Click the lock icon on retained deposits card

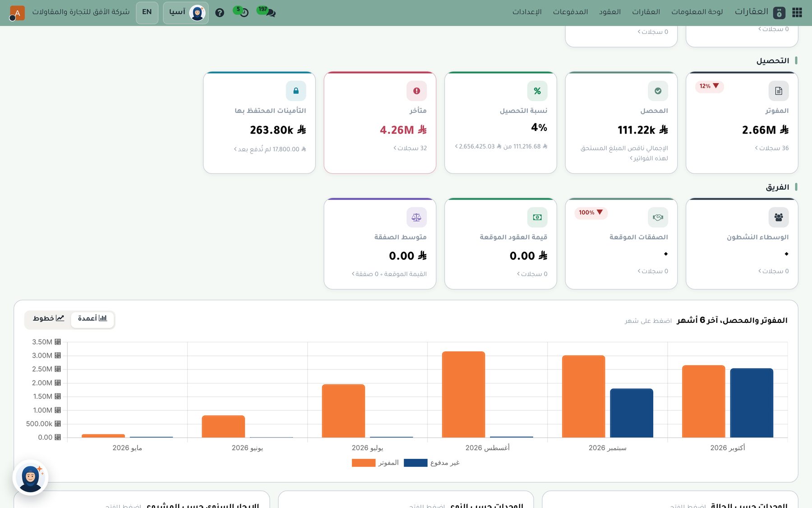pos(296,91)
